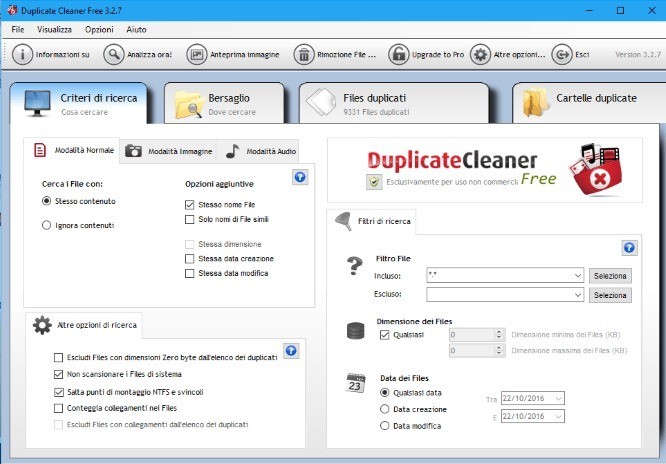
Task: Open the Visualizza menu
Action: (x=54, y=29)
